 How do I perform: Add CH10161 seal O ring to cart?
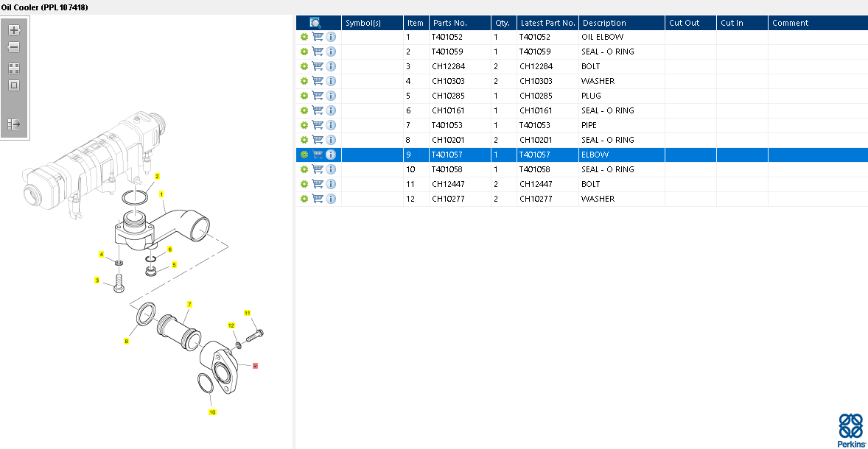[318, 110]
